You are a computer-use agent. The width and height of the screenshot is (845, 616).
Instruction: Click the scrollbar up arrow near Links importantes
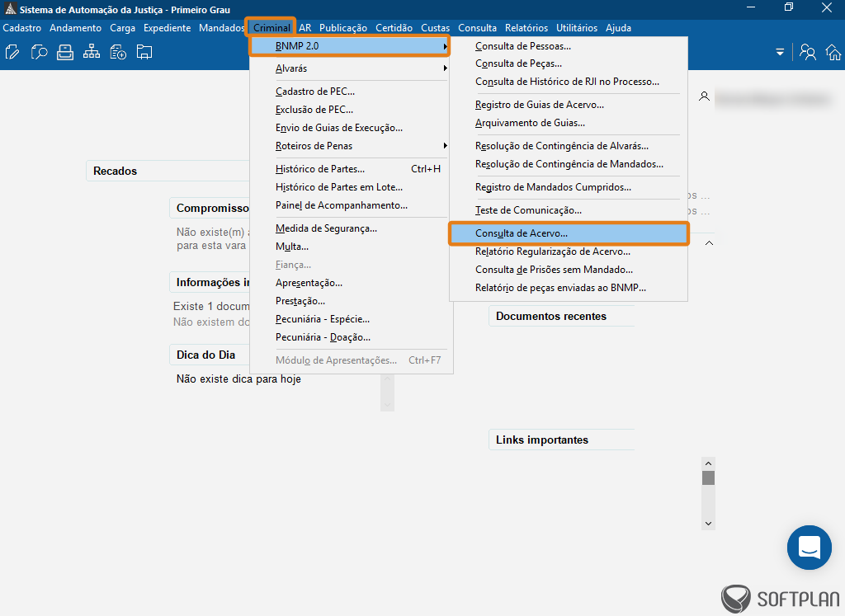(x=708, y=463)
